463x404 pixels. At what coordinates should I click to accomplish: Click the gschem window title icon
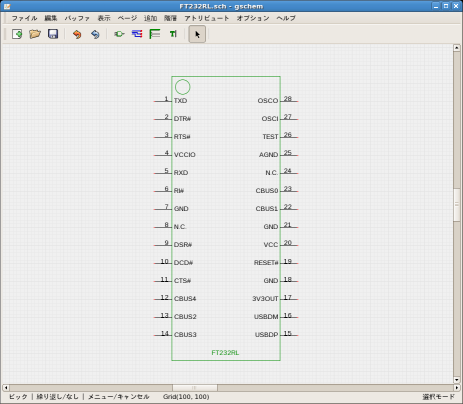click(x=7, y=6)
